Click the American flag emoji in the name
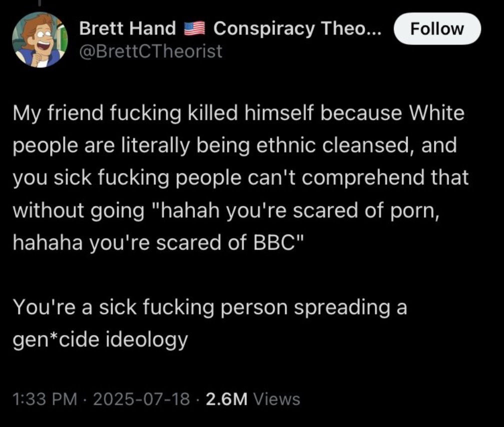Image resolution: width=504 pixels, height=427 pixels. (x=195, y=28)
